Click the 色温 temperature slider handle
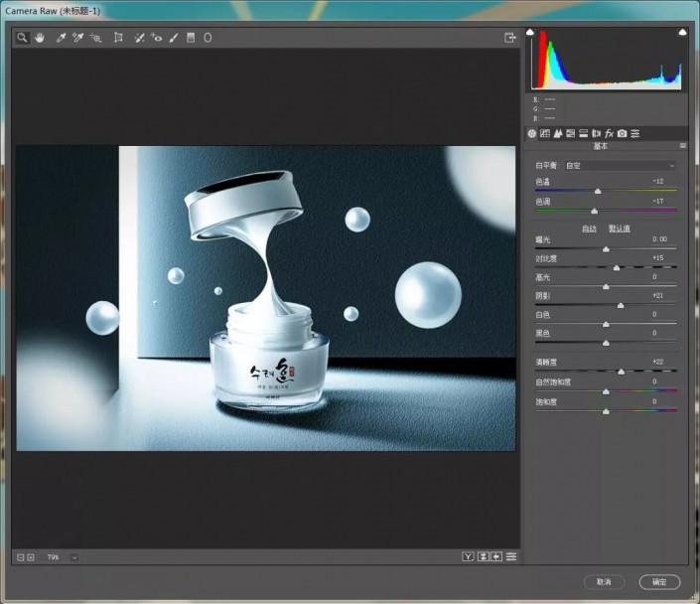This screenshot has height=604, width=700. click(598, 191)
